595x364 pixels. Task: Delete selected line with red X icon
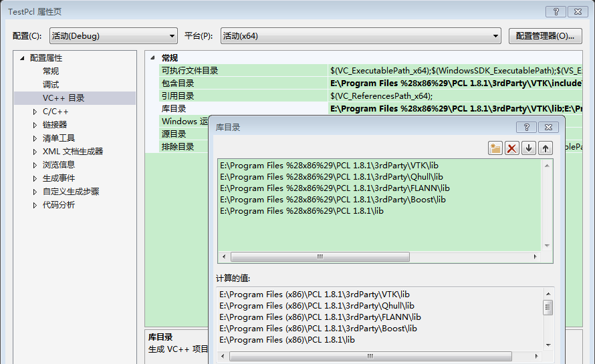tap(512, 148)
